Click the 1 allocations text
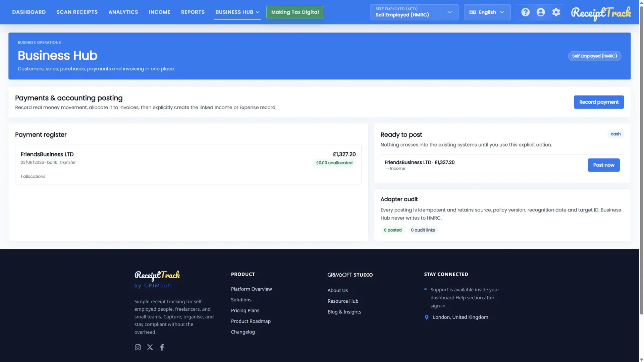 tap(33, 176)
